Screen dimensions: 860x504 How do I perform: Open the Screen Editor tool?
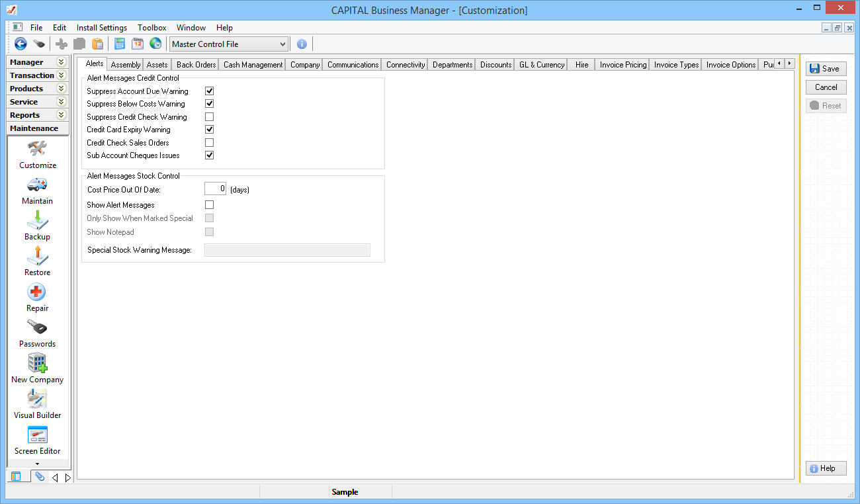[38, 441]
